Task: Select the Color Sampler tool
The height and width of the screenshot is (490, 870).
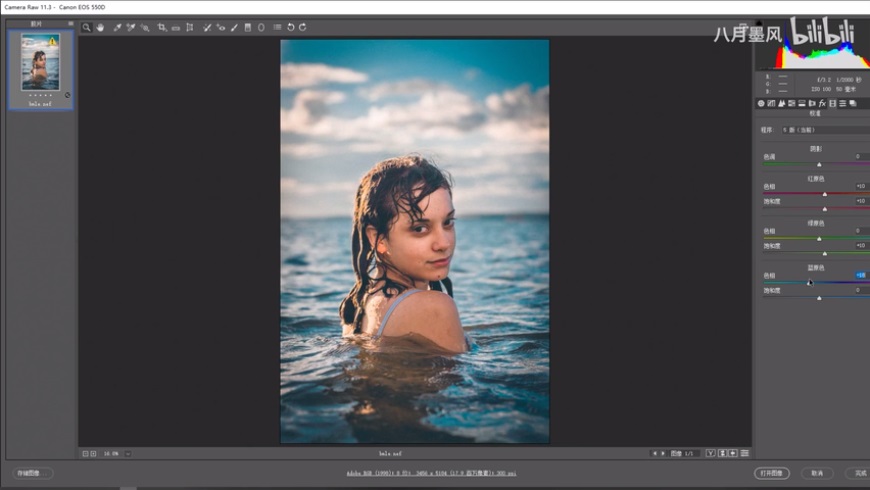Action: (x=131, y=27)
